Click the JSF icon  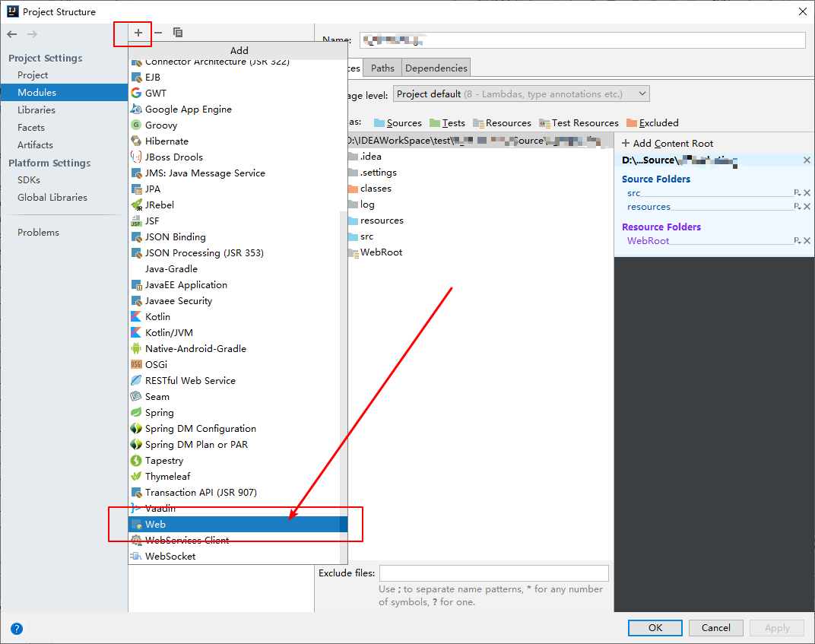coord(136,221)
